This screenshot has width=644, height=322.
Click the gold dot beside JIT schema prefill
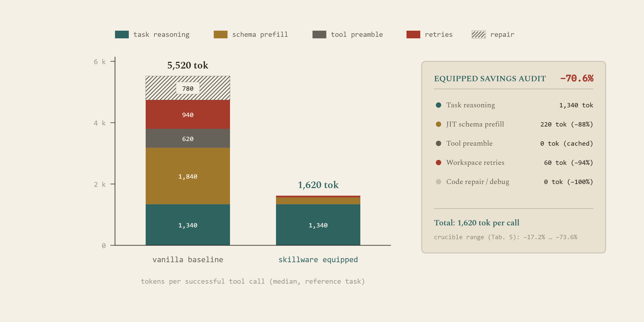(439, 124)
